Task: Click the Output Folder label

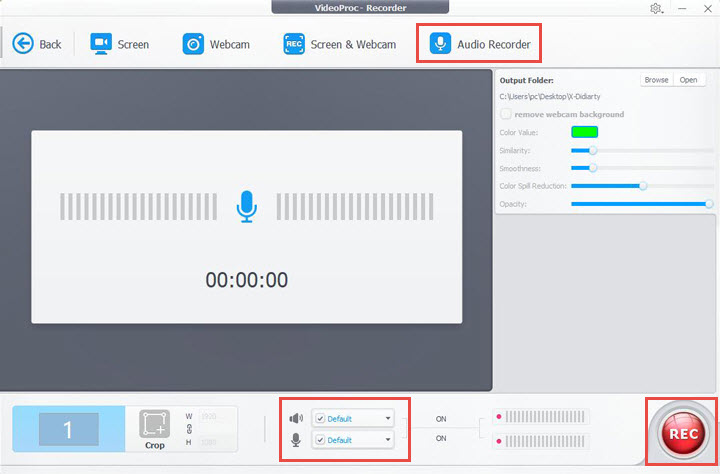Action: pos(527,80)
